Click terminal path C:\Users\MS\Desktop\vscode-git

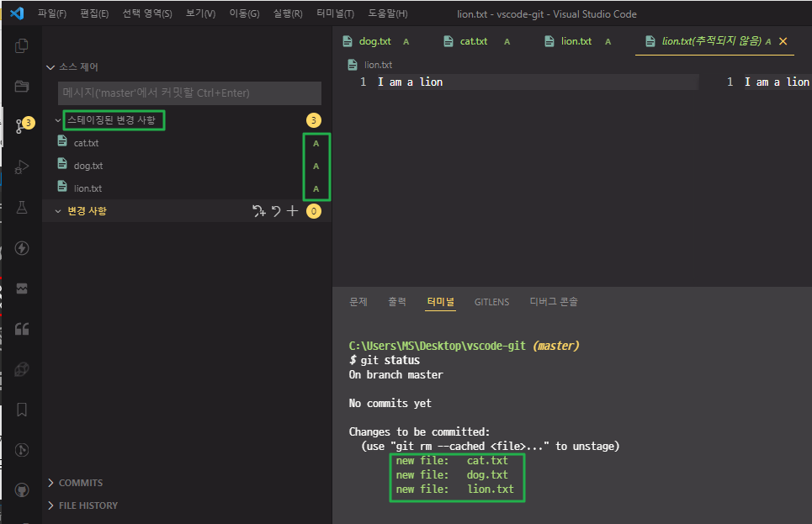coord(437,346)
